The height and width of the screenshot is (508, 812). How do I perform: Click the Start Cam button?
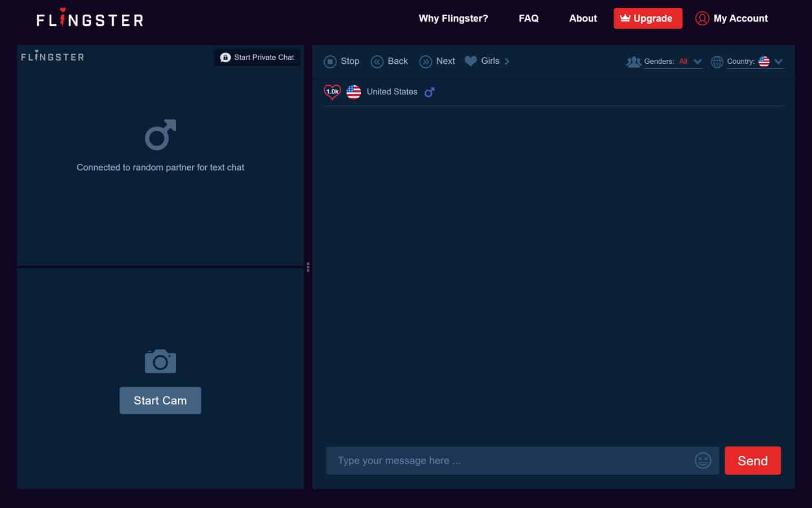(x=160, y=400)
